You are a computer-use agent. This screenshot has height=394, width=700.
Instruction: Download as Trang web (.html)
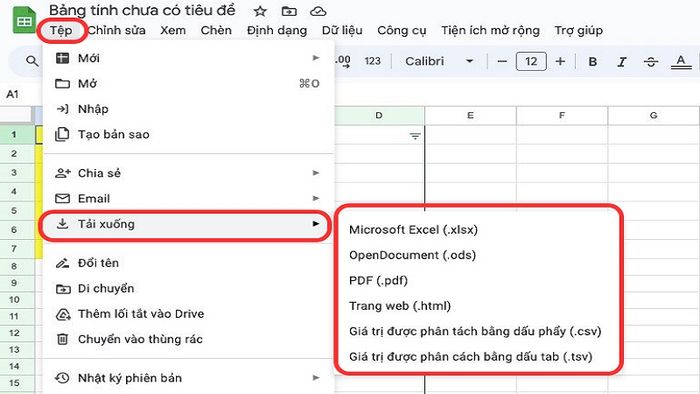(478, 306)
